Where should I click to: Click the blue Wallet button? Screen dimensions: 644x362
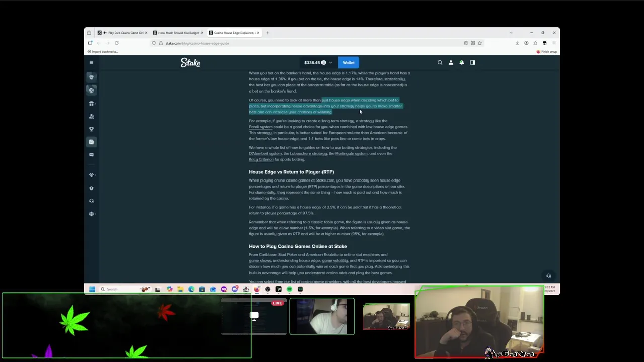349,63
